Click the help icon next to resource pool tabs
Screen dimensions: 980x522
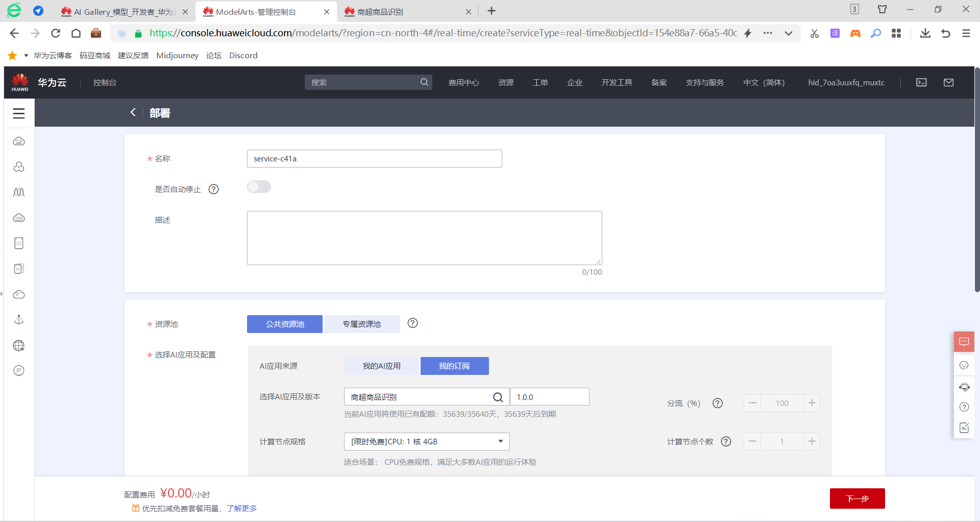coord(413,323)
